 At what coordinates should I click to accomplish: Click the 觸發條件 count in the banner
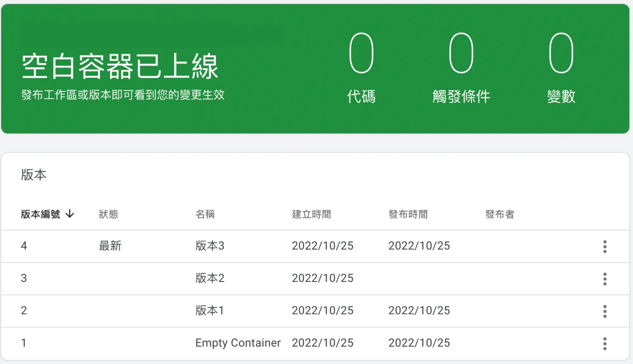click(461, 53)
